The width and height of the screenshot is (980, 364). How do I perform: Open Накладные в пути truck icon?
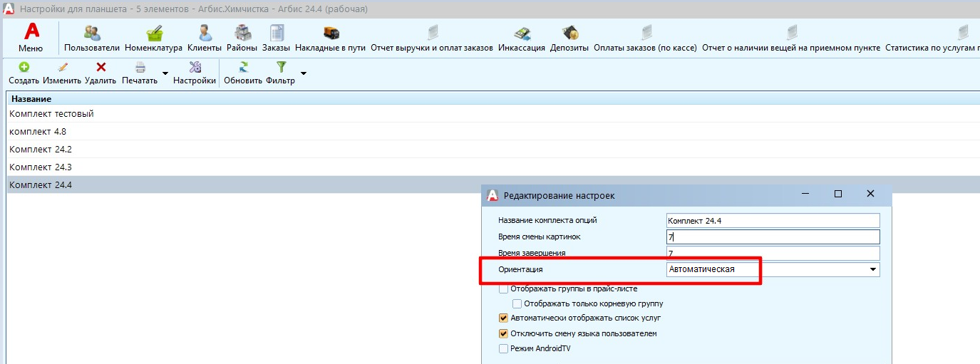330,33
